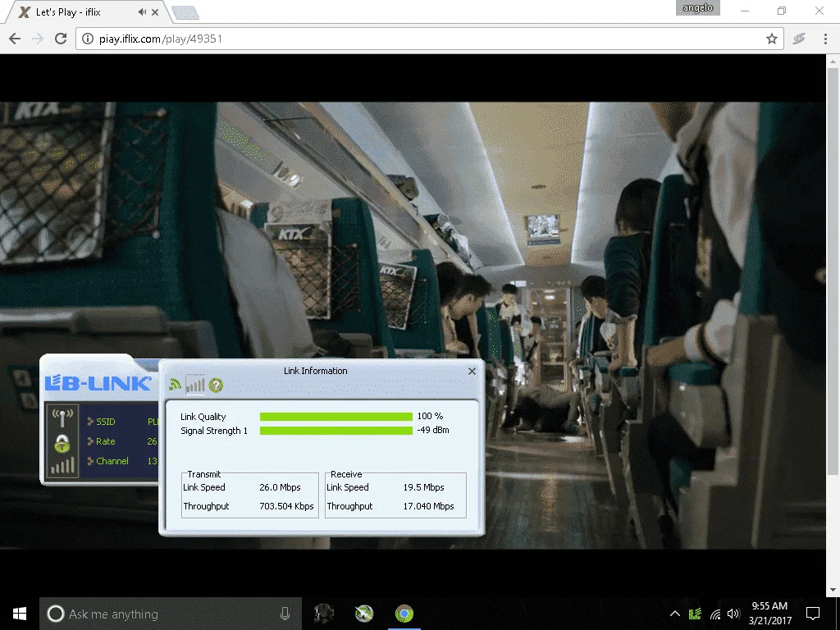Open the LB-LINK system tray icon

click(695, 614)
